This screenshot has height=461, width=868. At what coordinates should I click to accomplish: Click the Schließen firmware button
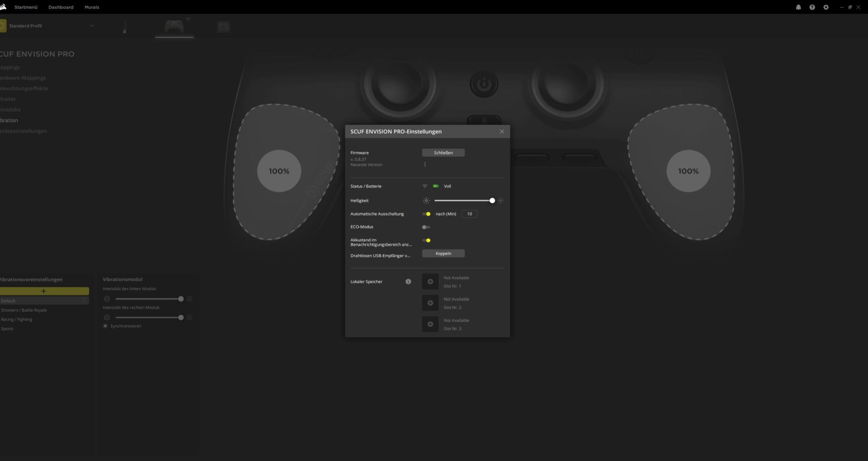[x=443, y=153]
